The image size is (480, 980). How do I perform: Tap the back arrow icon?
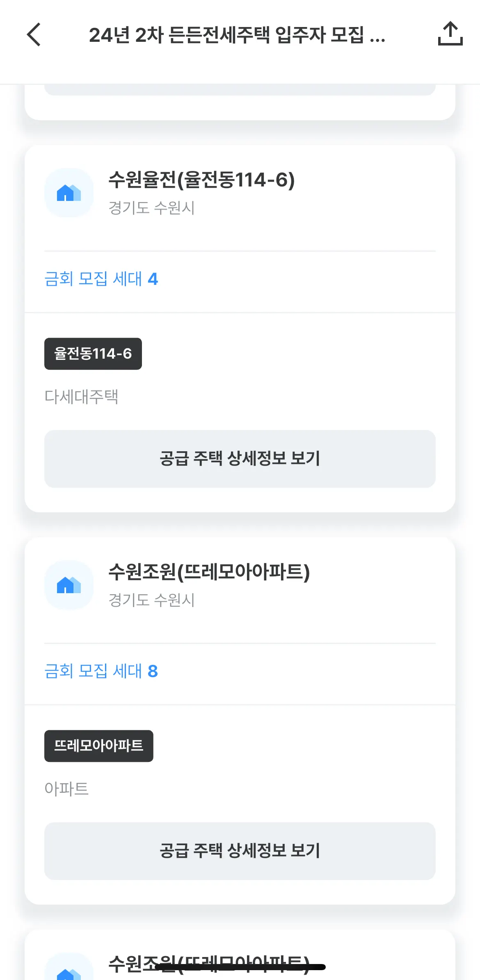coord(34,34)
